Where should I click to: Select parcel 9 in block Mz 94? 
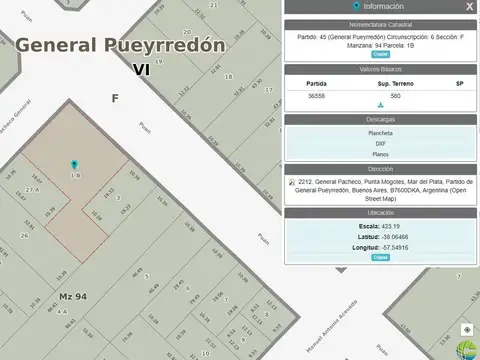tap(243, 340)
